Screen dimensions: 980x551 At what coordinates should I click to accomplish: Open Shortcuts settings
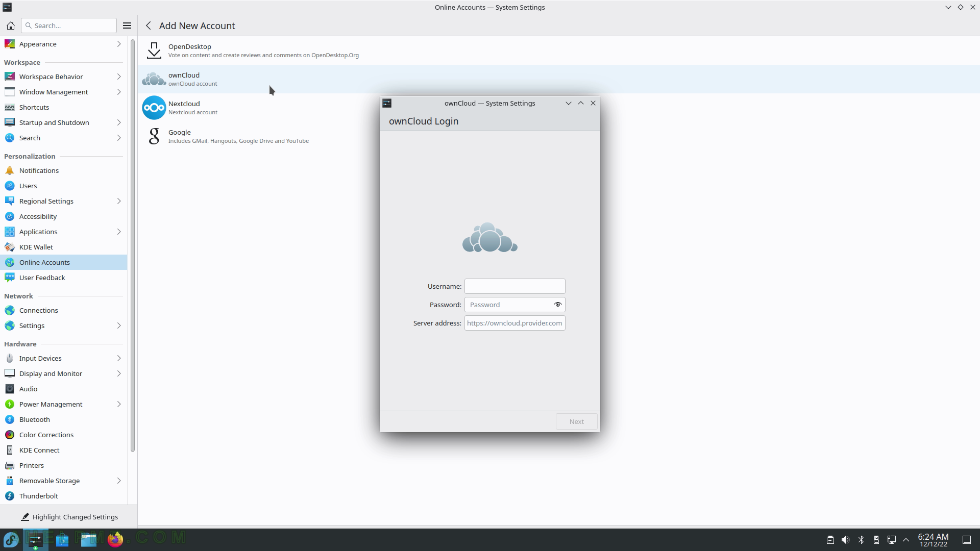(x=63, y=107)
